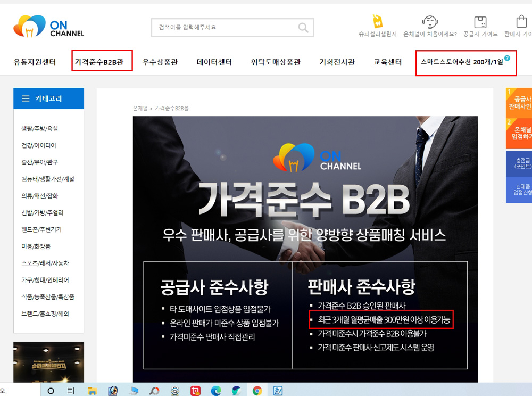Open the 가격준수B2B관 menu
The image size is (532, 396).
(99, 62)
